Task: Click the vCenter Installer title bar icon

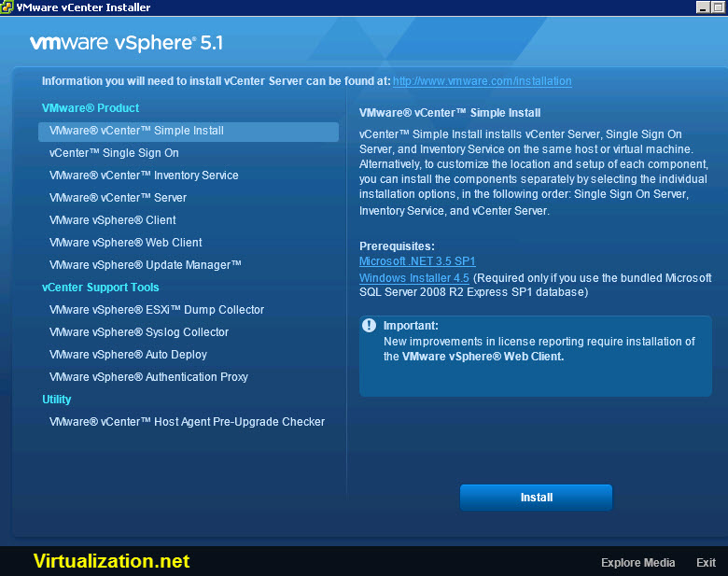Action: click(x=7, y=7)
